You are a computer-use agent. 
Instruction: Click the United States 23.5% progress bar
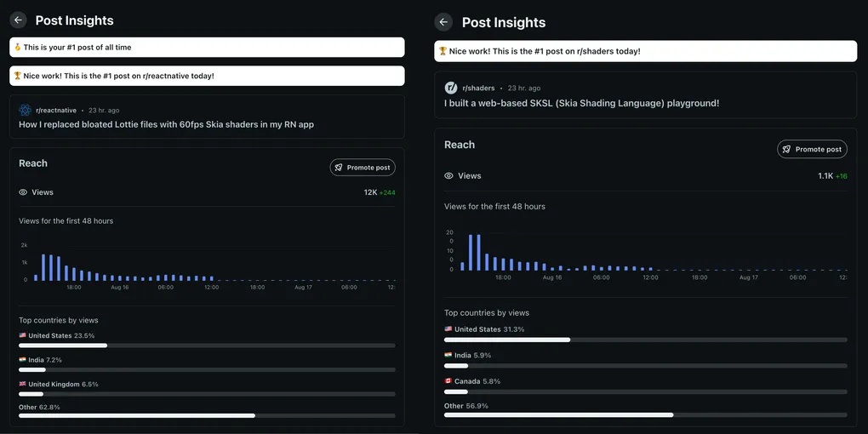tap(207, 345)
